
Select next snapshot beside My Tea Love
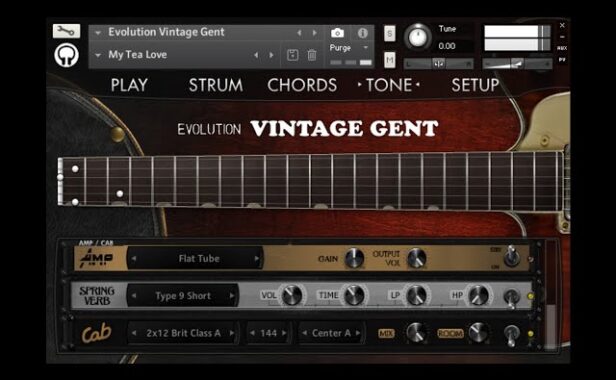point(271,55)
